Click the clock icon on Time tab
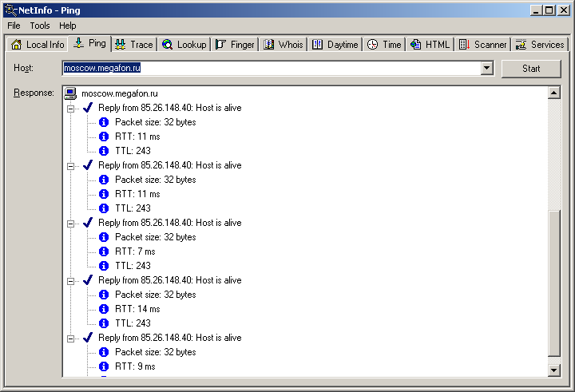575x392 pixels. [373, 45]
